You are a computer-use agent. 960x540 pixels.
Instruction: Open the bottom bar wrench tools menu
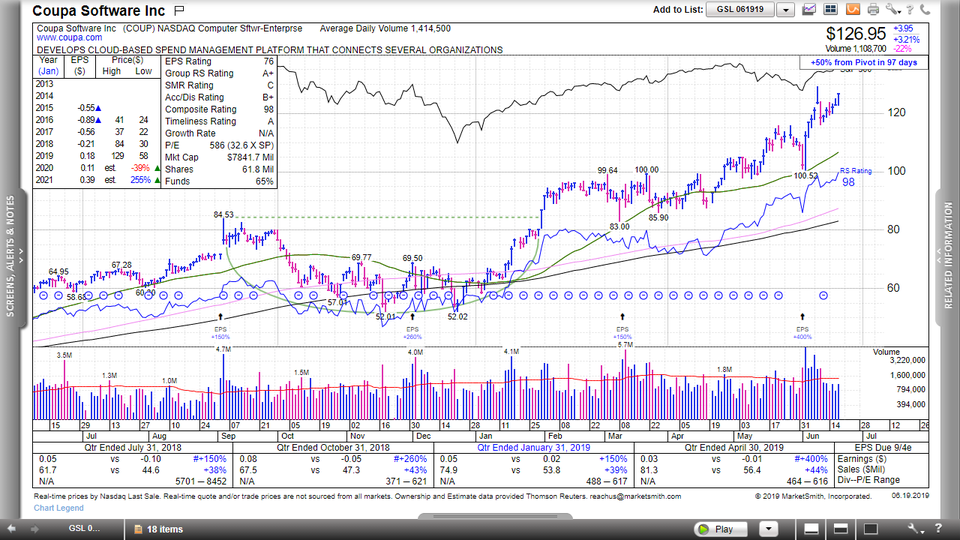click(914, 528)
